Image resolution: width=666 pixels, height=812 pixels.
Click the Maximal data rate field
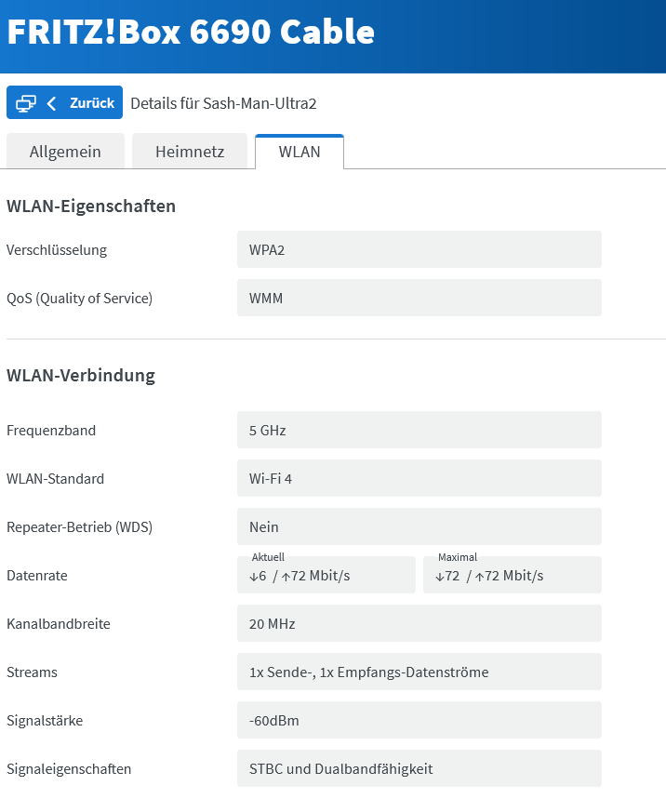coord(513,575)
